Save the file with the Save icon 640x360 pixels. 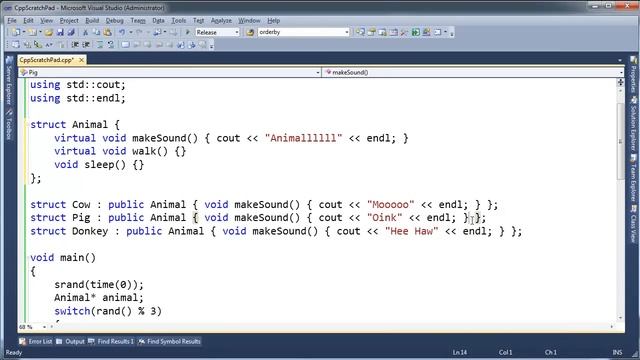60,32
